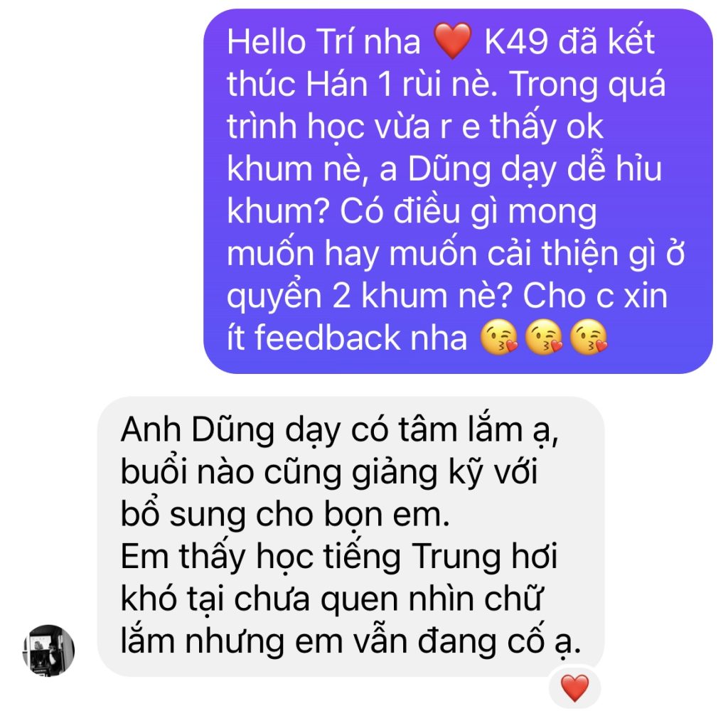
Task: Click the line "lắm nhưng em vẫn đang cố ạ."
Action: [350, 642]
